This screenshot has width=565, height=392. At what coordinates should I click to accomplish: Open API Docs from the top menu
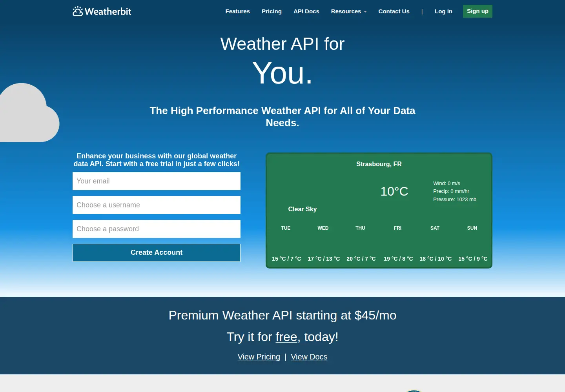306,11
